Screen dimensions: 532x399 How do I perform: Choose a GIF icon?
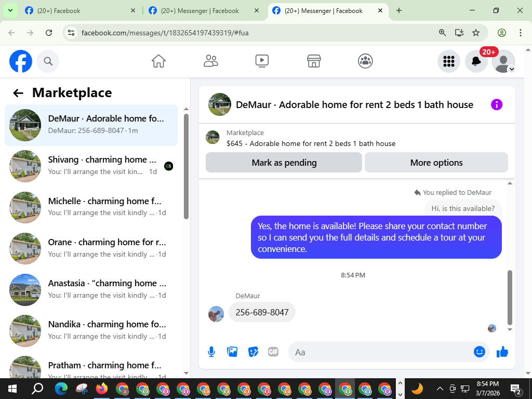273,352
